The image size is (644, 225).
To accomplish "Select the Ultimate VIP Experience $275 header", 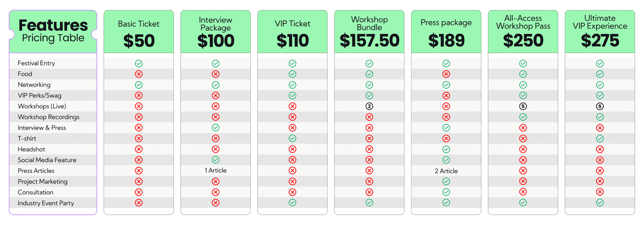I will (600, 32).
